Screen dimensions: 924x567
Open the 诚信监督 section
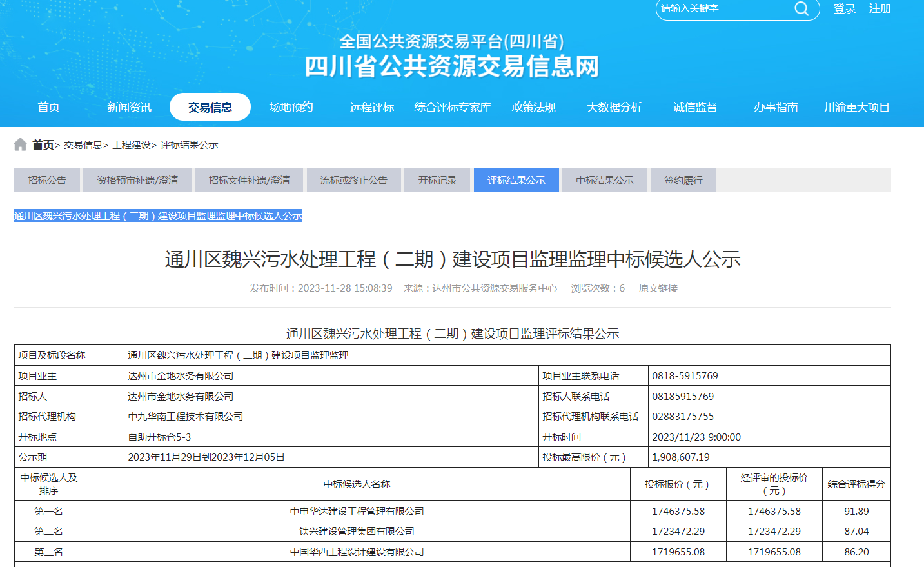695,107
